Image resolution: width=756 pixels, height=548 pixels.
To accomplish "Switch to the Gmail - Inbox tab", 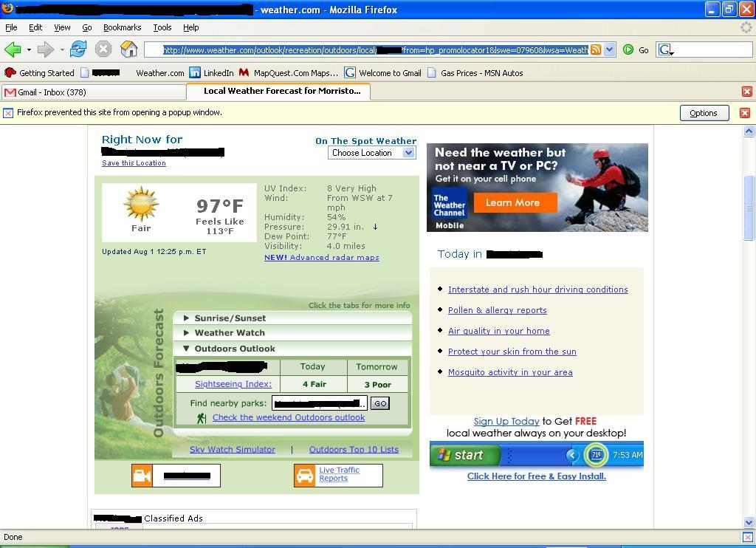I will 94,92.
